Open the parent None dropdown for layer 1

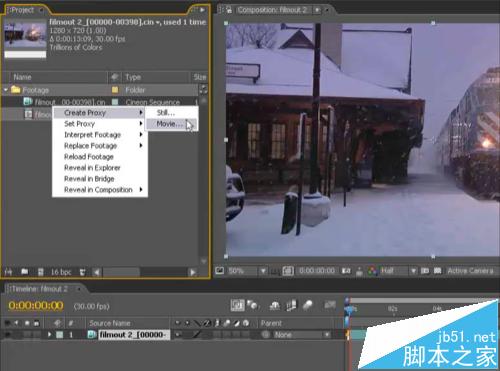point(302,334)
